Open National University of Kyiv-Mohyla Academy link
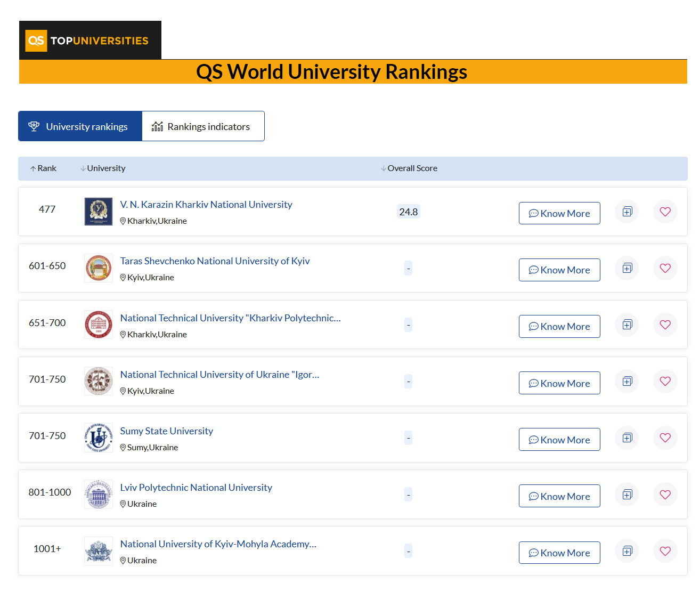The height and width of the screenshot is (591, 700). (218, 544)
